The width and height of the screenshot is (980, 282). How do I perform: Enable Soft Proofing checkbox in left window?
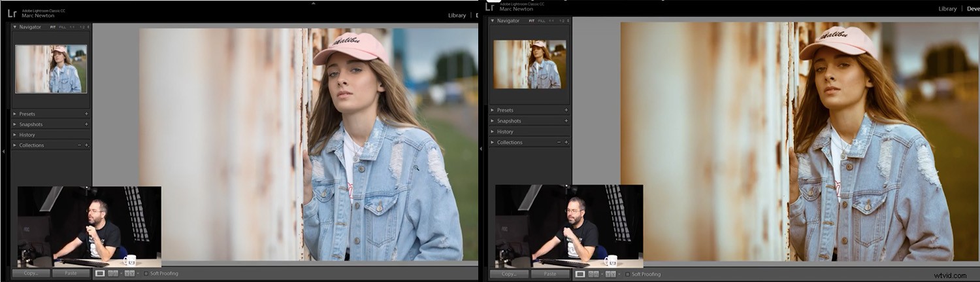click(146, 273)
